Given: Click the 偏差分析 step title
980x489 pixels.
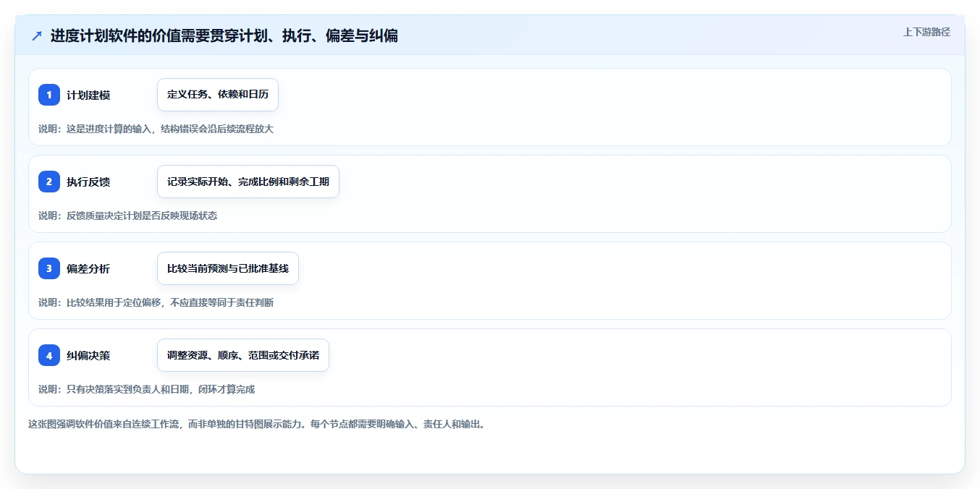Looking at the screenshot, I should 88,268.
